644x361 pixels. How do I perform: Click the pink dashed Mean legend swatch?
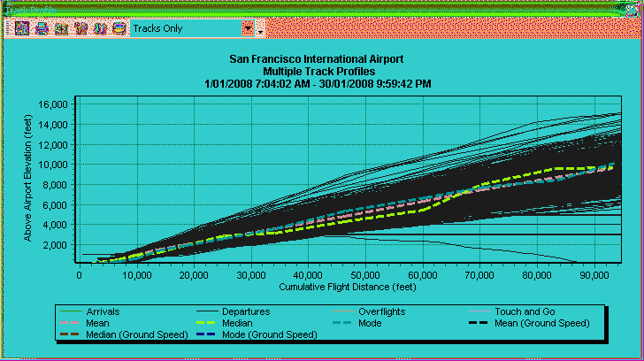click(x=69, y=323)
